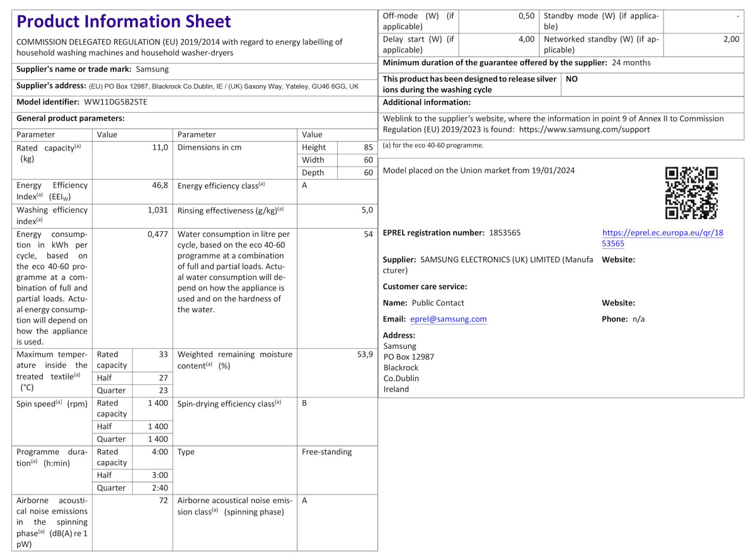Select the guarantee duration 24 months text

click(x=631, y=62)
